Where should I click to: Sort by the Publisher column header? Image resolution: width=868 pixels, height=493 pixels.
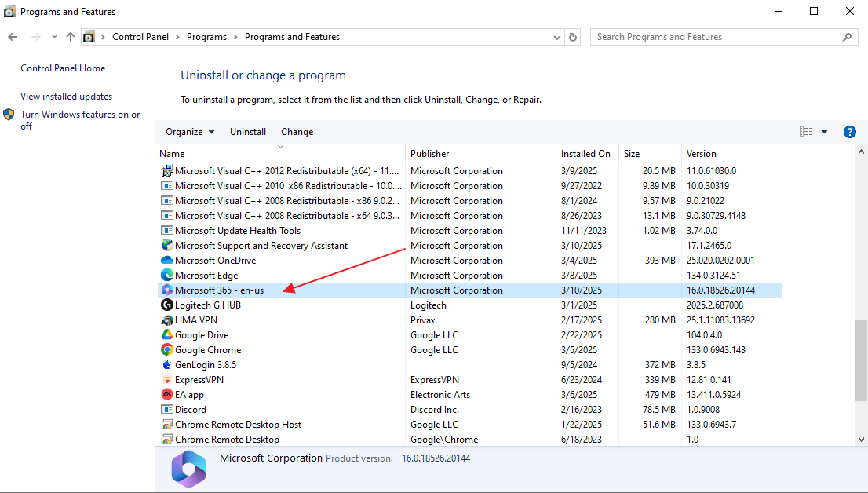pos(480,153)
